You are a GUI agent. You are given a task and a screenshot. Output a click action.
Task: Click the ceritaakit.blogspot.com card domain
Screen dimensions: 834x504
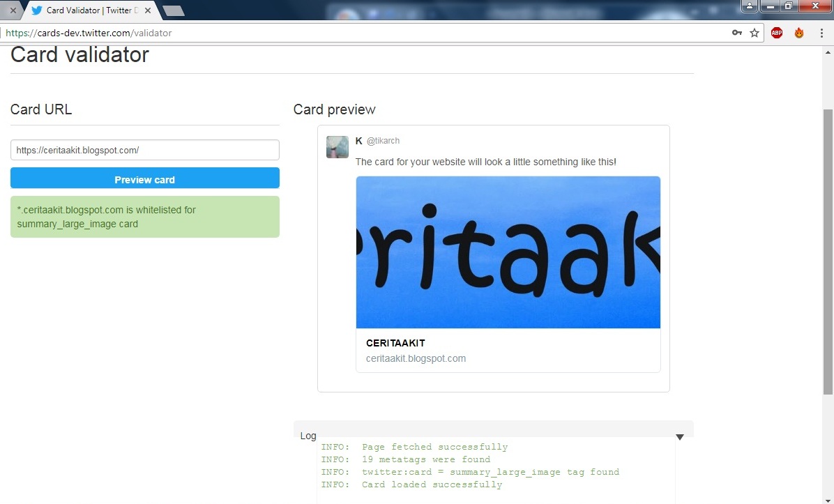[416, 358]
